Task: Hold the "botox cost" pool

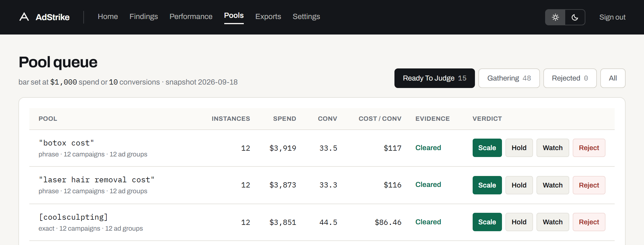Action: [519, 148]
